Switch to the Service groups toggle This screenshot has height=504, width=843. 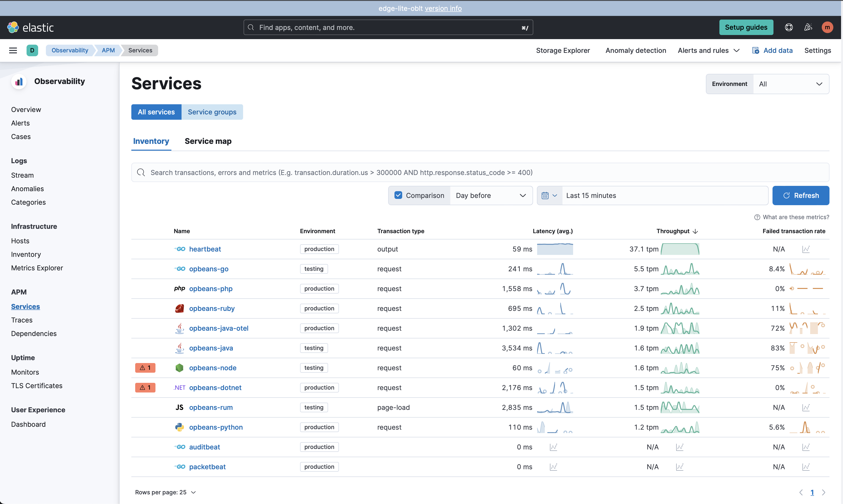point(212,112)
